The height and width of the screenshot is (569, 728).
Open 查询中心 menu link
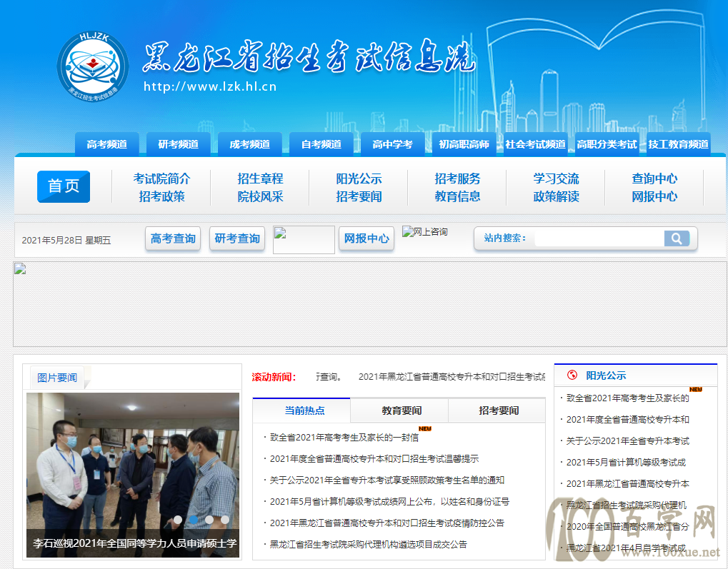tap(654, 178)
